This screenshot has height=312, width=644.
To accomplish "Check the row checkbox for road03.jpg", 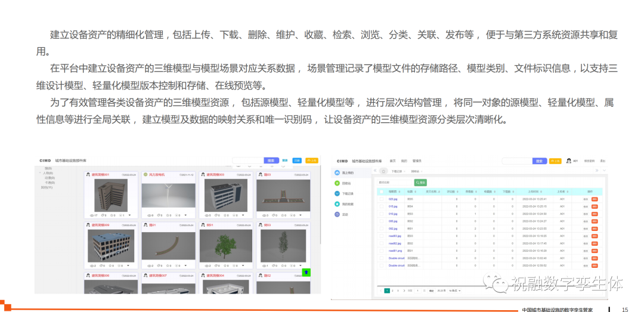I will [382, 236].
